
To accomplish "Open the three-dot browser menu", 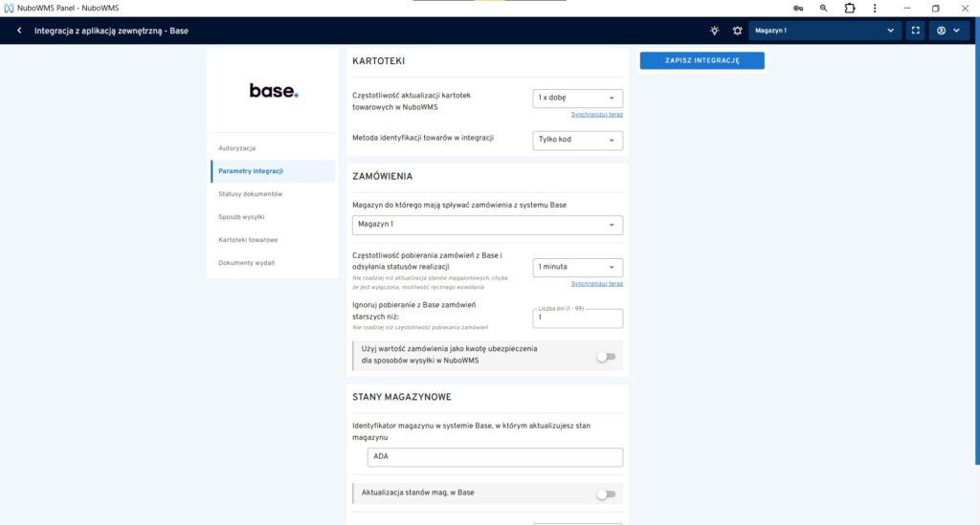I will (876, 8).
